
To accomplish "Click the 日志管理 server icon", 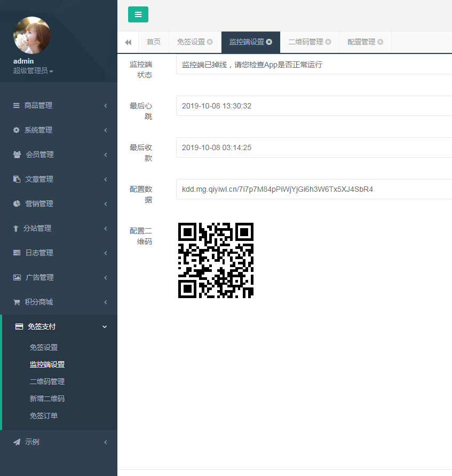I will point(17,253).
